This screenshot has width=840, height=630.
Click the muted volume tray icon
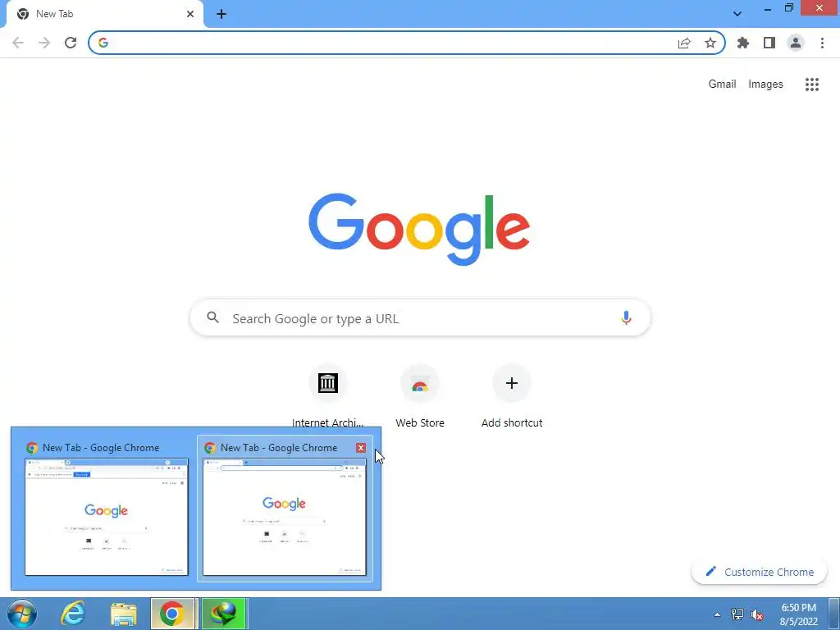pyautogui.click(x=757, y=615)
